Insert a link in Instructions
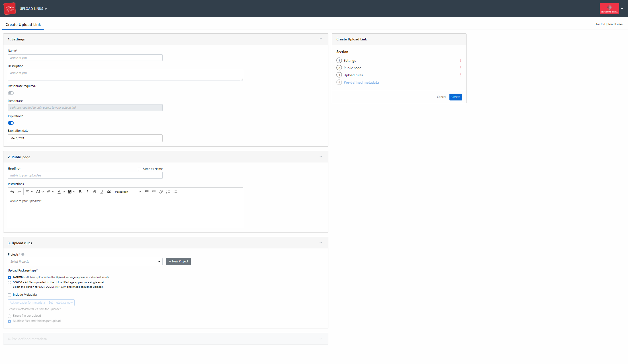 [x=161, y=192]
